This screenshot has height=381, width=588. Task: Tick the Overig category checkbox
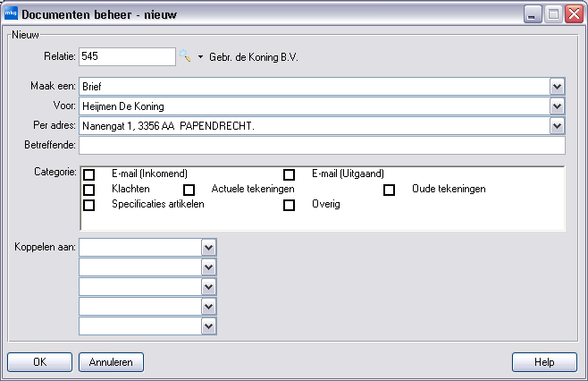(289, 205)
